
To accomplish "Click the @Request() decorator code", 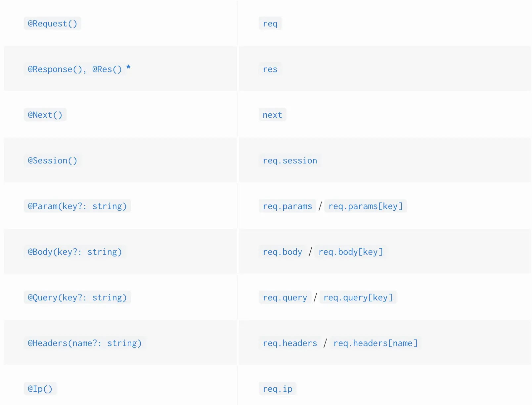I will click(x=52, y=23).
